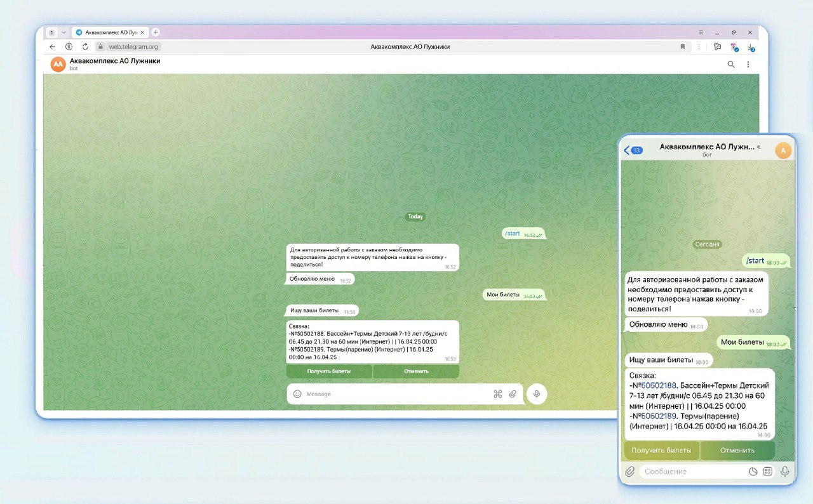Tap Обновляю меню message in mobile chat
813x504 pixels.
click(x=665, y=324)
